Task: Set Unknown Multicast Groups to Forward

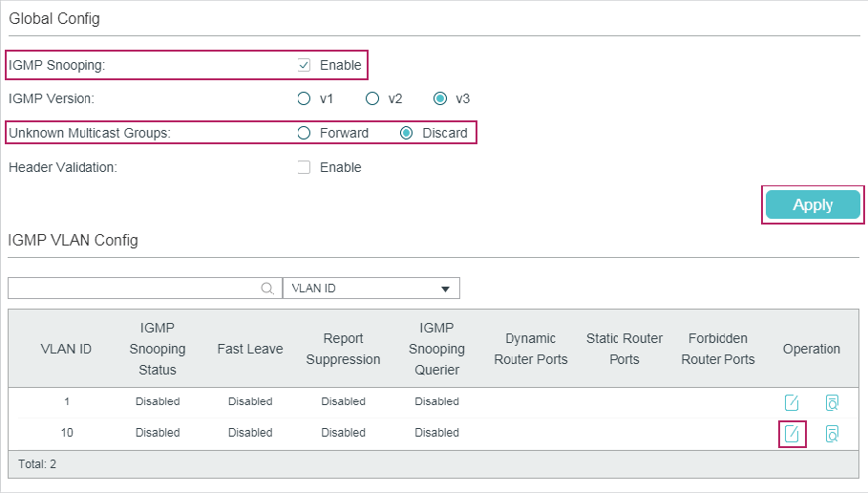Action: tap(304, 133)
